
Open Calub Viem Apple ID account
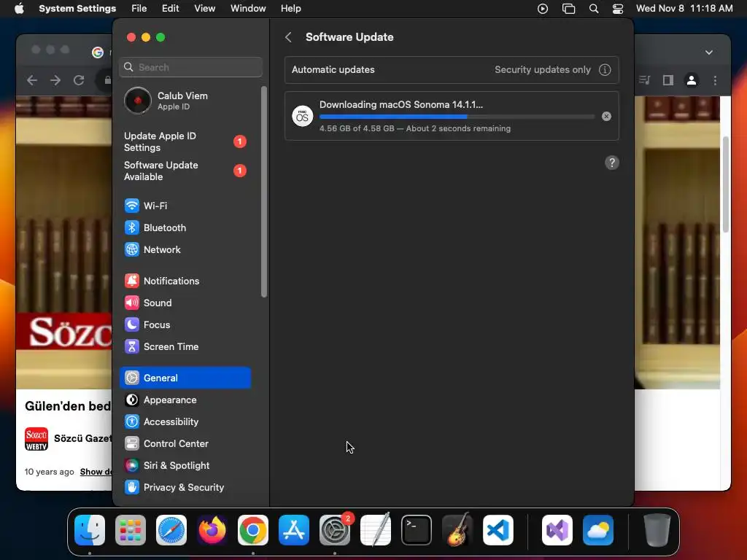[x=186, y=101]
